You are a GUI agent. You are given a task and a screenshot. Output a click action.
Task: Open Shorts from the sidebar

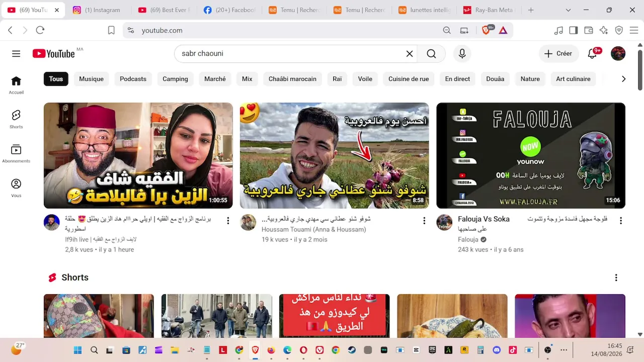coord(16,119)
